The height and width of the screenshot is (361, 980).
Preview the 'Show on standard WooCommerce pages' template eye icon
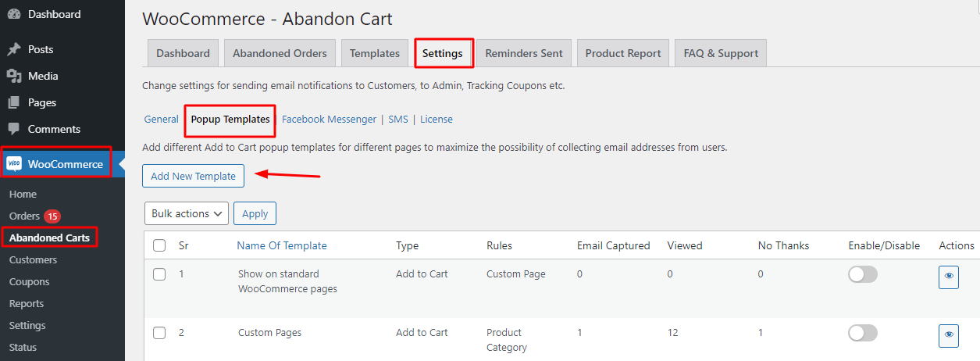pos(949,277)
